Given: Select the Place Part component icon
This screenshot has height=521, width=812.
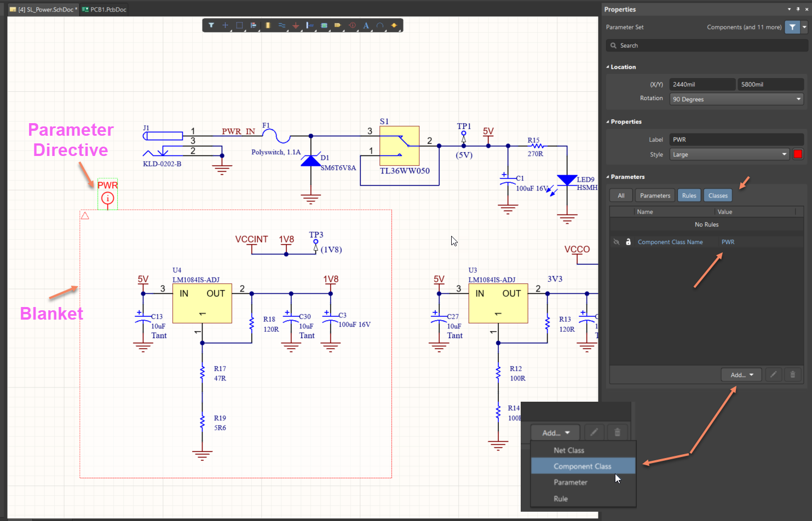Looking at the screenshot, I should (x=268, y=25).
